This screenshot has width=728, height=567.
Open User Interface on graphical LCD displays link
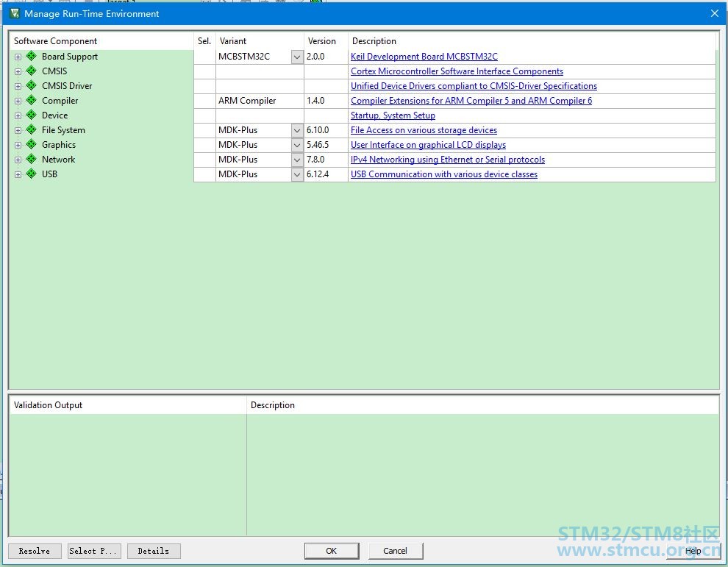click(x=428, y=144)
